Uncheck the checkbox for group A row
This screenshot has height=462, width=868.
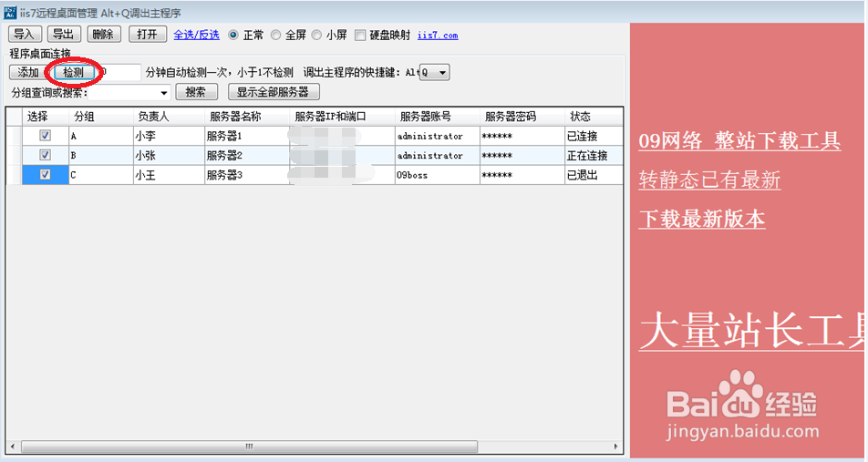point(46,136)
